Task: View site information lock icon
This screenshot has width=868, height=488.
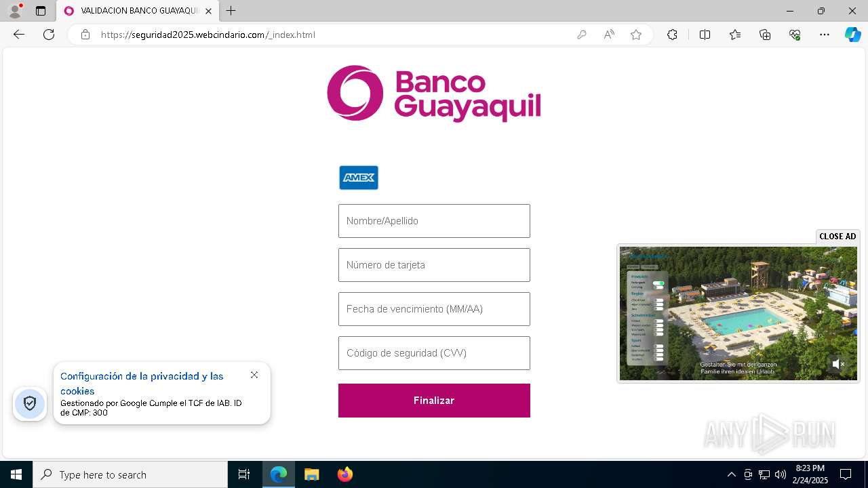Action: coord(85,35)
